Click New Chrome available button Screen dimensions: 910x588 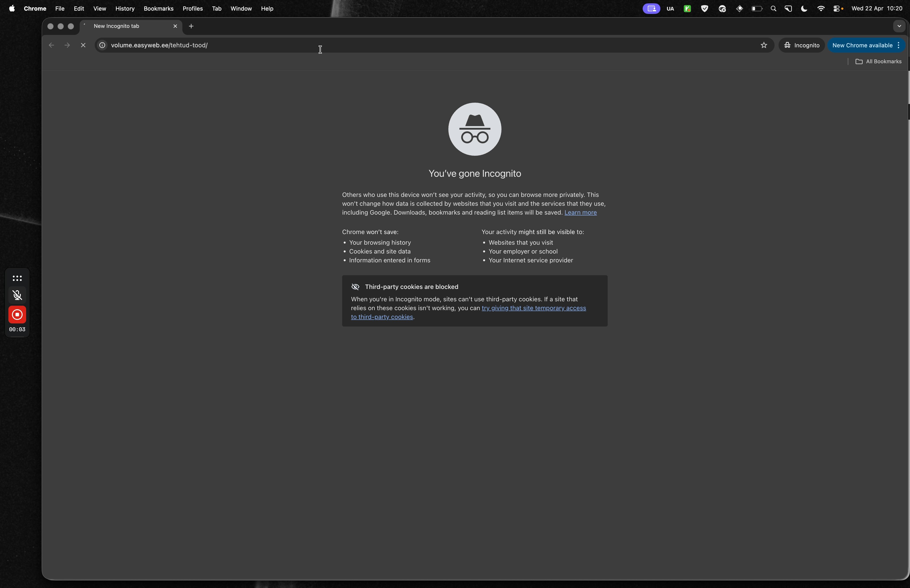862,45
